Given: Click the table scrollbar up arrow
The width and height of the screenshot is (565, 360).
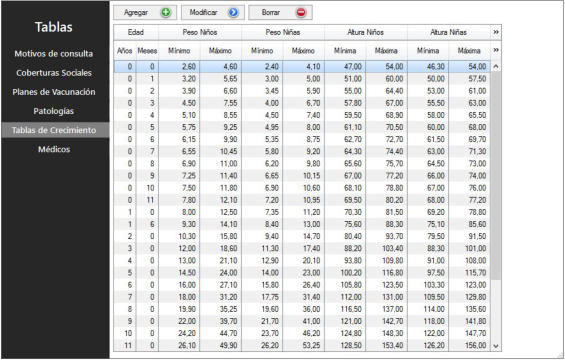Looking at the screenshot, I should pos(496,66).
